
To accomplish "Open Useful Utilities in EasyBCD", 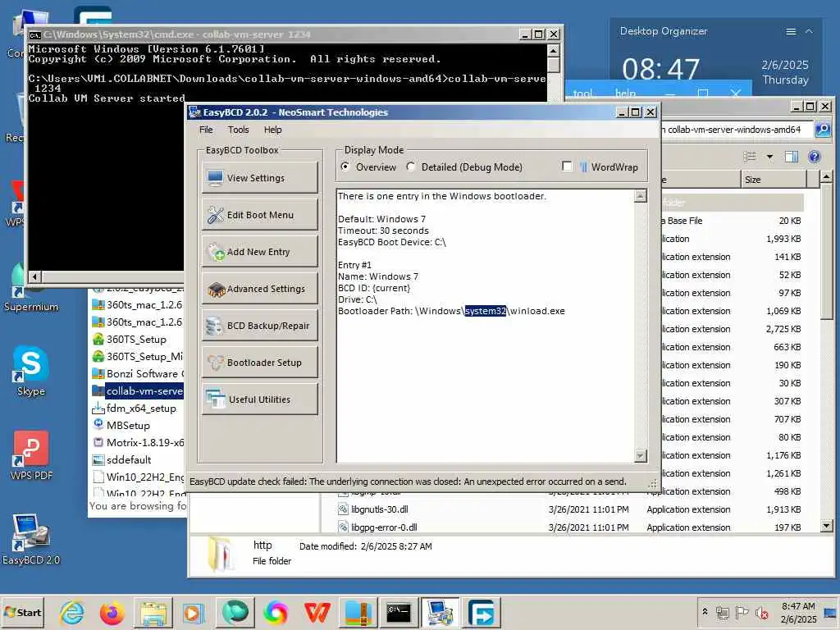I will pos(260,399).
